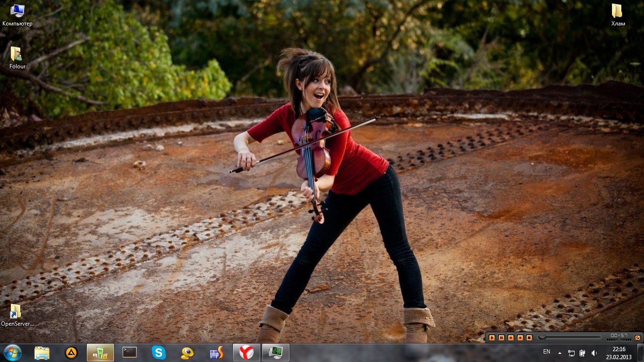The height and width of the screenshot is (362, 644).
Task: Switch to the Yandex browser window
Action: pos(246,353)
